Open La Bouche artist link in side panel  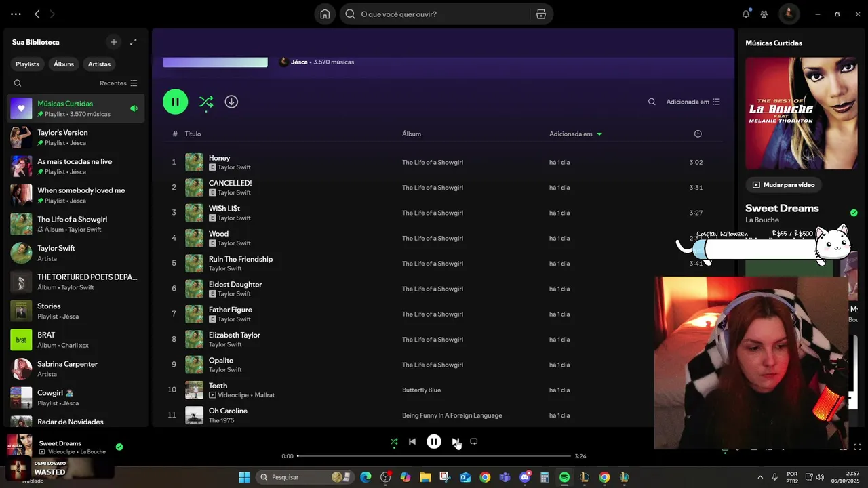(762, 220)
